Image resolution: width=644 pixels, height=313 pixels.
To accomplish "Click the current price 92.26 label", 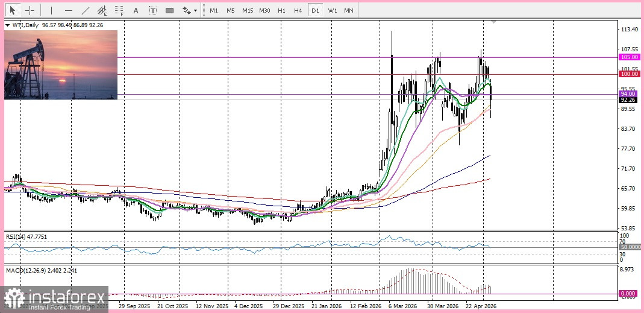I will coord(629,100).
